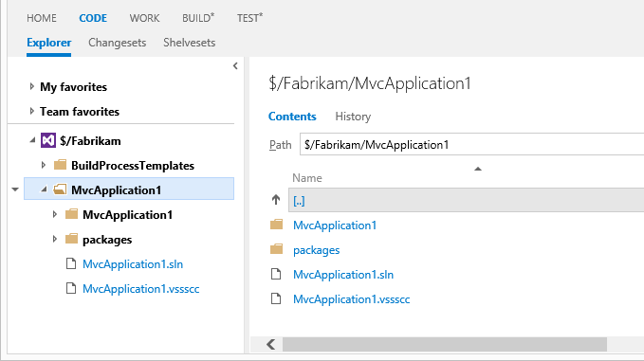The width and height of the screenshot is (644, 361).
Task: Click the BuildProcessTemplates folder icon in the tree
Action: [x=60, y=165]
